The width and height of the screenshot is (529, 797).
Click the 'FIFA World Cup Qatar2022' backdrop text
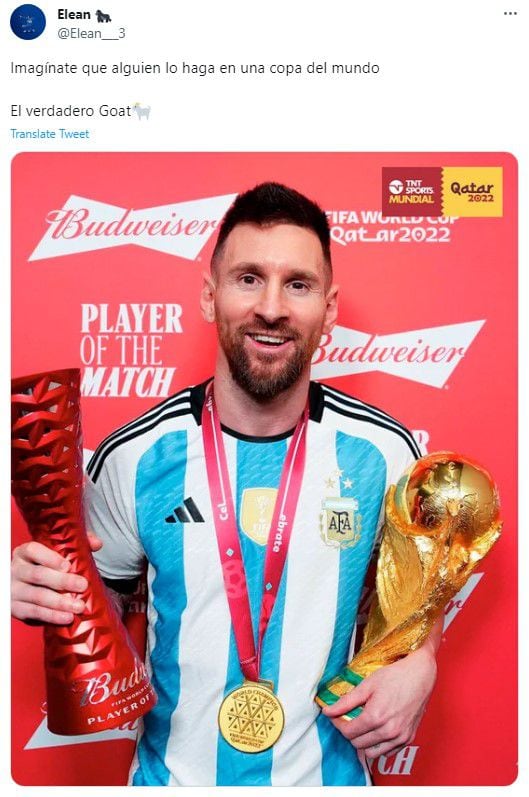click(x=391, y=228)
